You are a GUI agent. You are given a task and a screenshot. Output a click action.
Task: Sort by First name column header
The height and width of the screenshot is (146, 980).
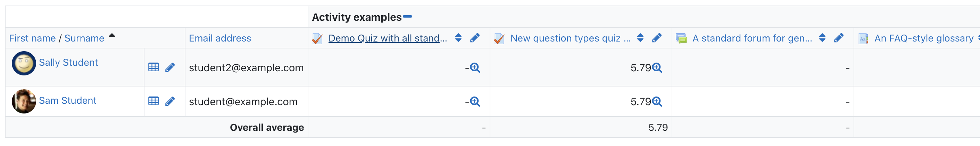point(32,38)
